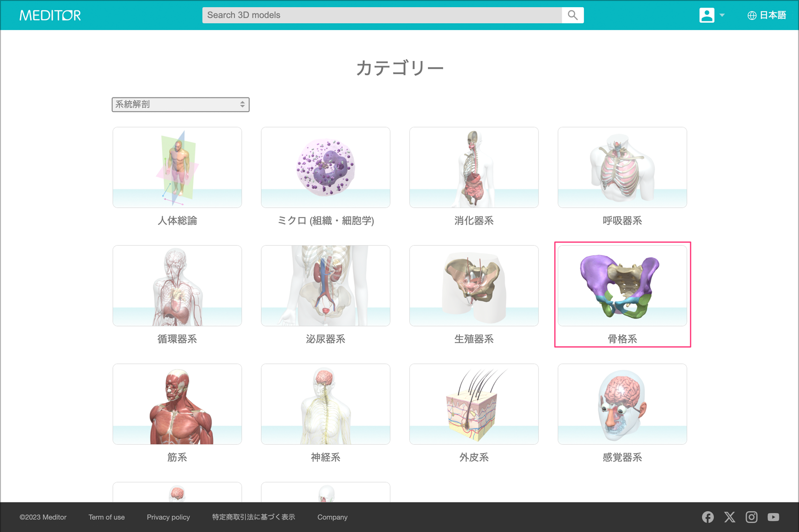Select the ミクロ (組織・細胞学) category
This screenshot has height=532, width=799.
(325, 167)
